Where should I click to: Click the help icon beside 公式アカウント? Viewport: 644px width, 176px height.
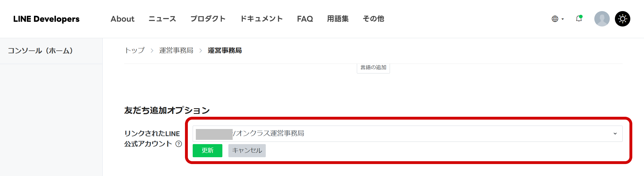pyautogui.click(x=179, y=144)
